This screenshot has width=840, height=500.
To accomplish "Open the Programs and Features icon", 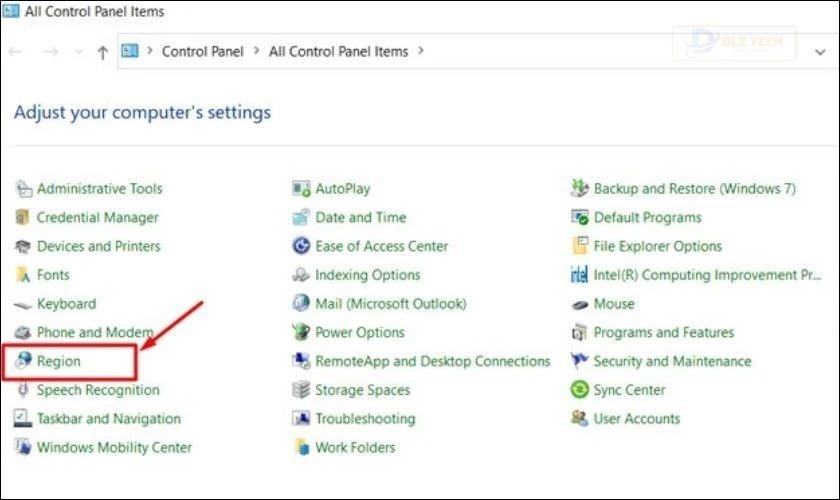I will [580, 332].
